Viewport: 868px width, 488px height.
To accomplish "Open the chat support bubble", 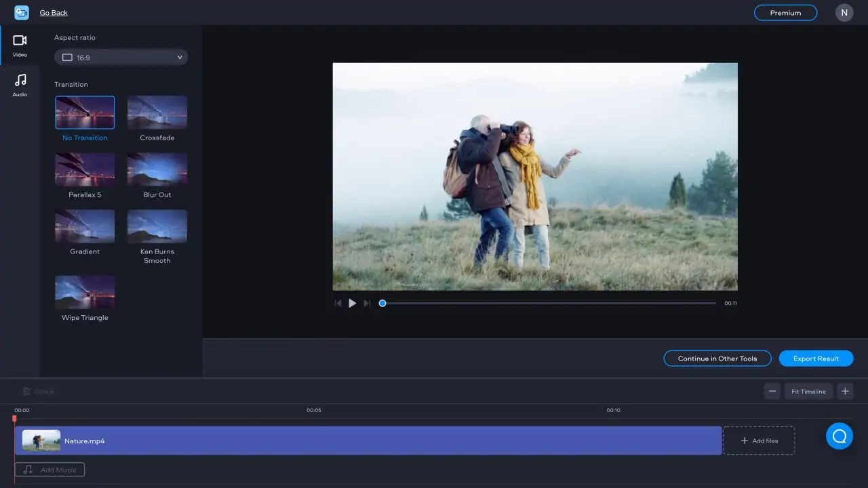I will pyautogui.click(x=839, y=436).
